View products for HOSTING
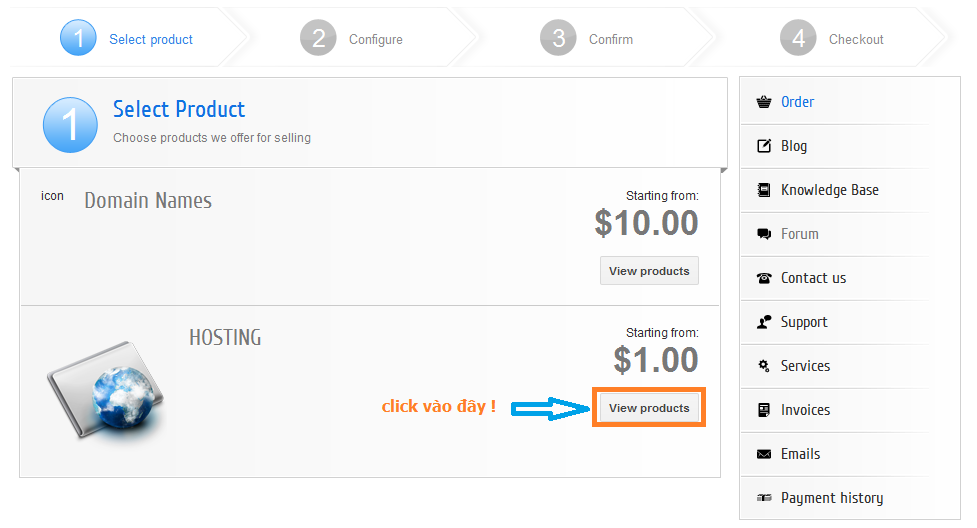The height and width of the screenshot is (528, 977). pyautogui.click(x=649, y=408)
